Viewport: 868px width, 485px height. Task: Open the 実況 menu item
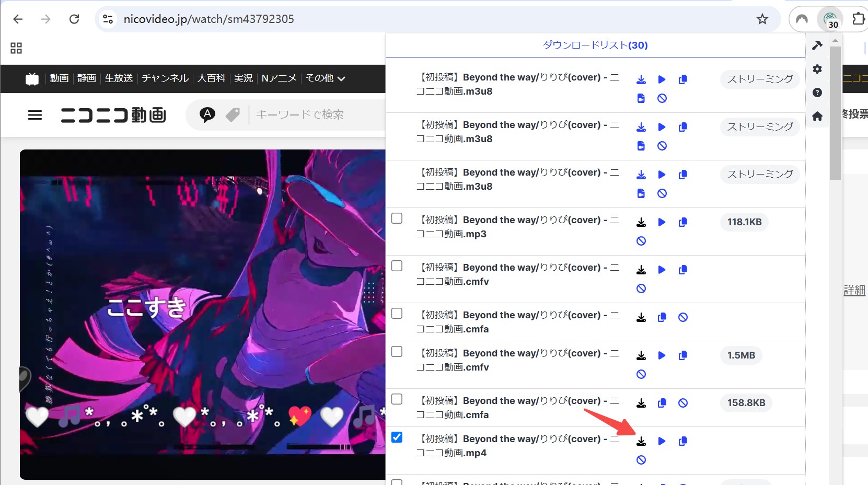[x=244, y=78]
